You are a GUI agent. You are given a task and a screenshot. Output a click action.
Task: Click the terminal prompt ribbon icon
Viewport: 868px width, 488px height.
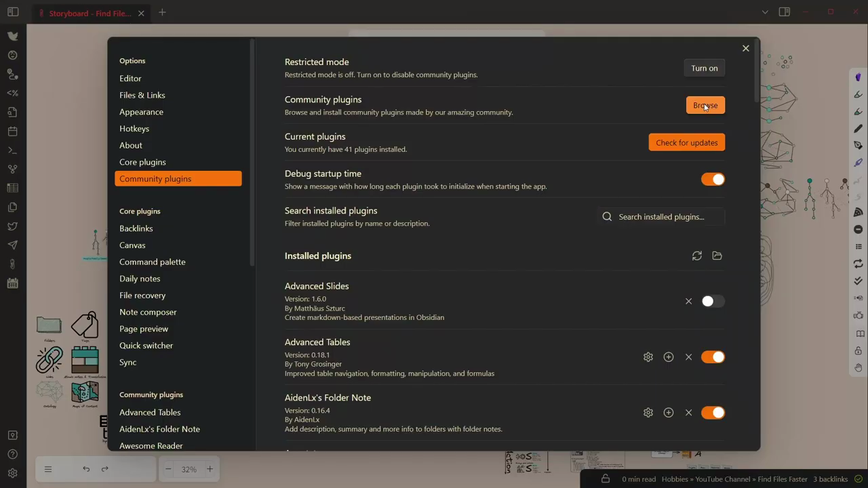click(x=13, y=150)
